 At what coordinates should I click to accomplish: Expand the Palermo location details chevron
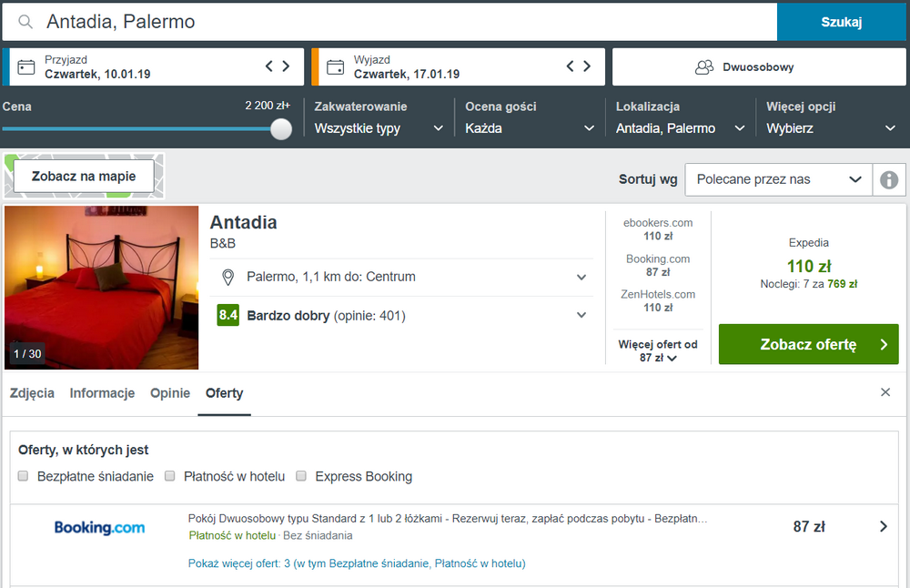pyautogui.click(x=581, y=278)
